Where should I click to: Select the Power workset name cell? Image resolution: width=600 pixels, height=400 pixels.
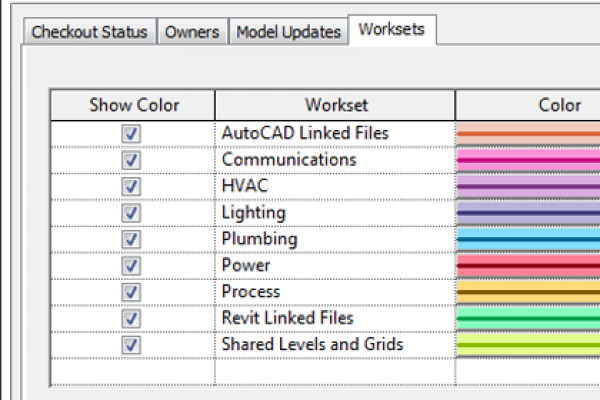click(246, 266)
